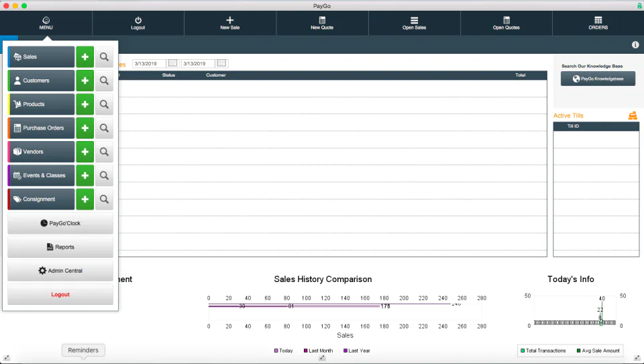Open the Open Quotes list

[506, 23]
